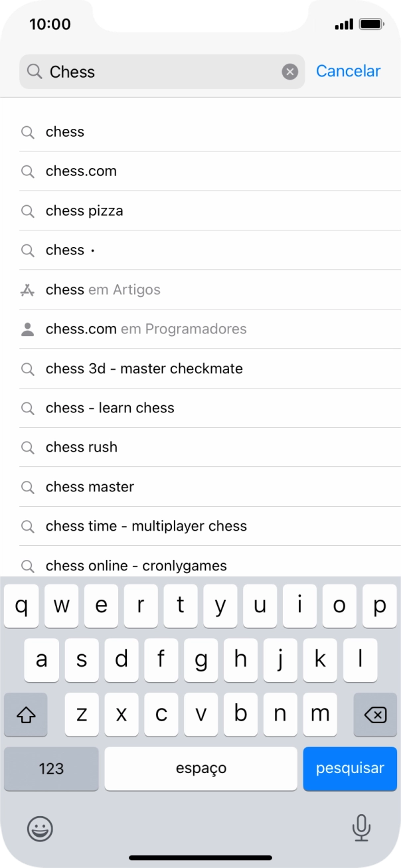Screen dimensions: 401x868
Task: Tap the emoji keyboard icon
Action: click(x=40, y=828)
